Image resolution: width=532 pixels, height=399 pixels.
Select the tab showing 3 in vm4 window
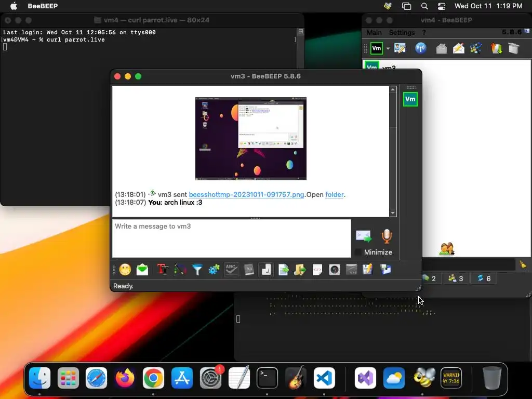click(456, 278)
